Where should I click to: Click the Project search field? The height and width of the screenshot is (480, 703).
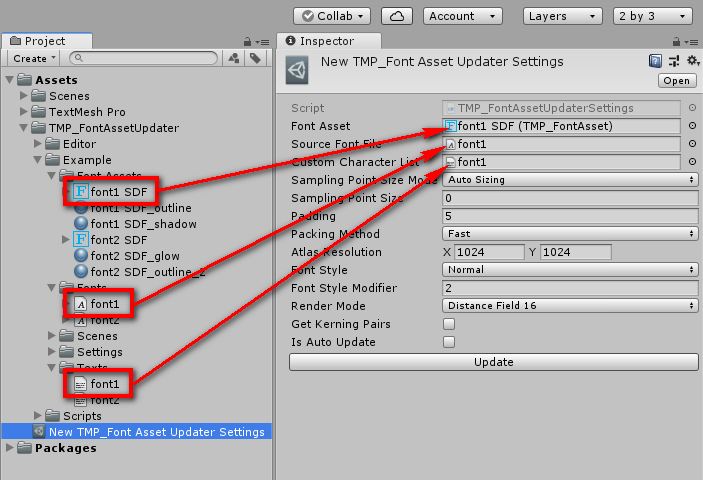click(143, 58)
